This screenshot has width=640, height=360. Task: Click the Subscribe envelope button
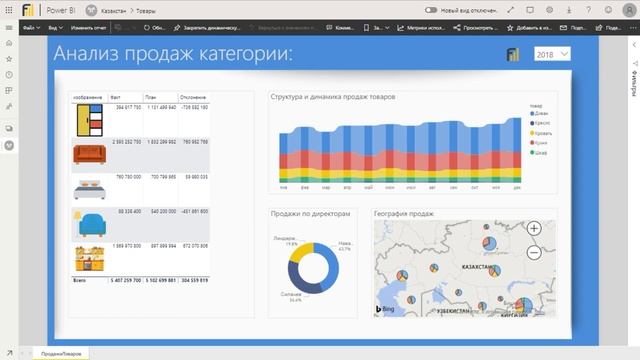pyautogui.click(x=573, y=28)
